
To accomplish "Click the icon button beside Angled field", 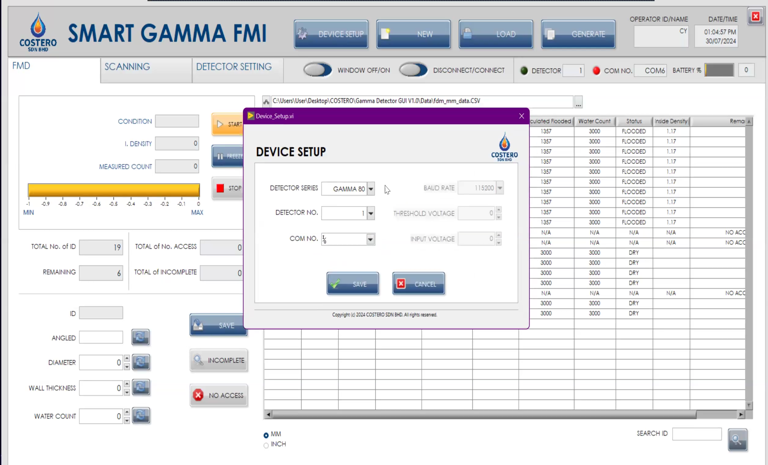I will [x=141, y=338].
